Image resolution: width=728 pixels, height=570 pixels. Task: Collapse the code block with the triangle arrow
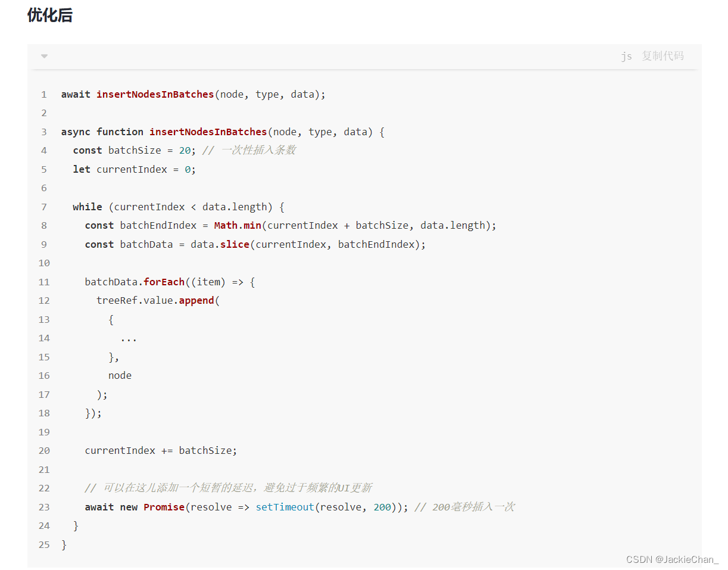[44, 57]
